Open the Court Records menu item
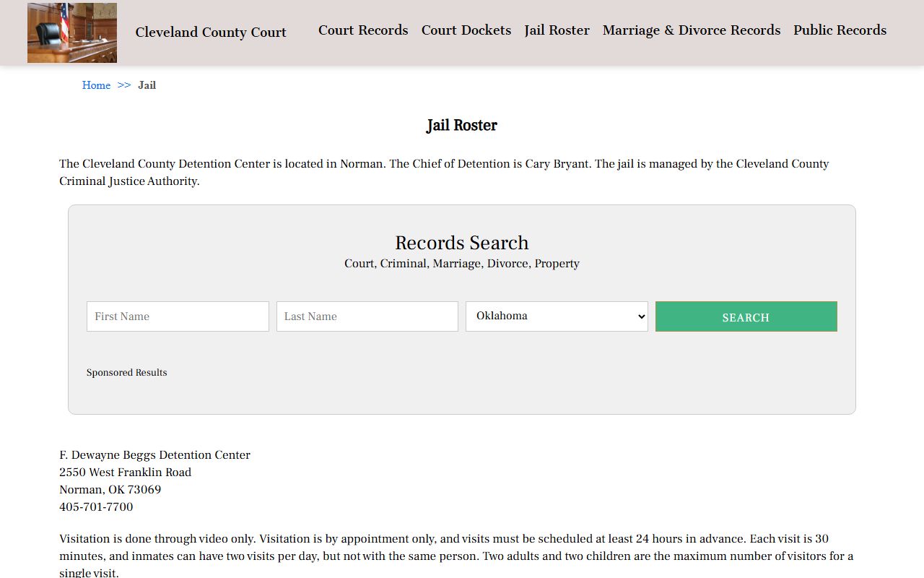The height and width of the screenshot is (578, 924). click(x=363, y=30)
